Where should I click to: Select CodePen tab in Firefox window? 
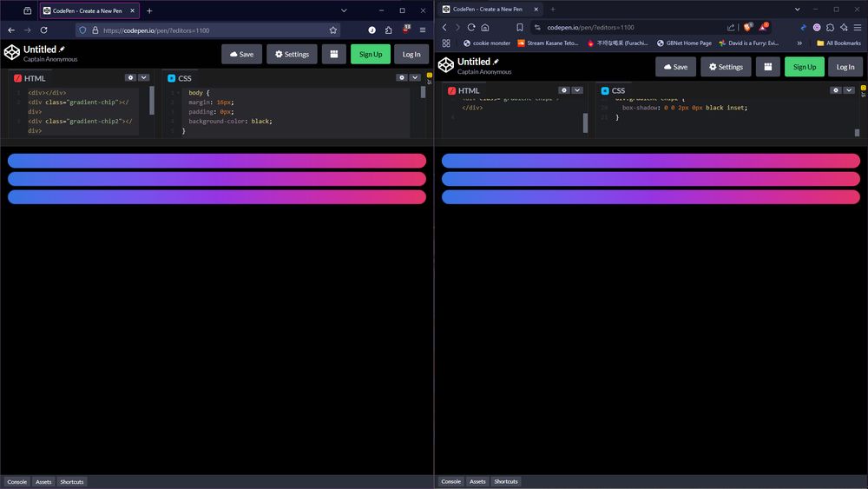point(89,10)
